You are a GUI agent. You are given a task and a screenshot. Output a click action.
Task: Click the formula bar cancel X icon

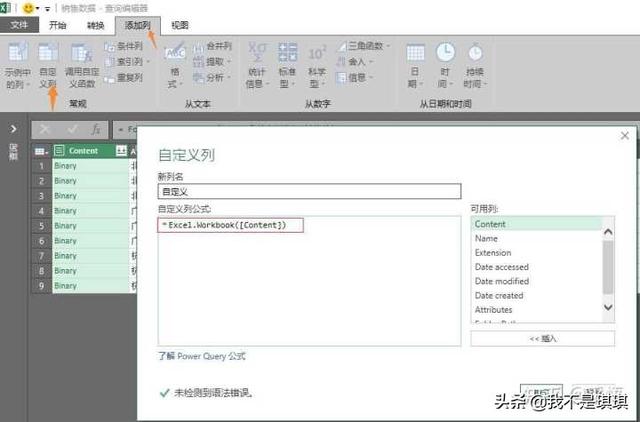tap(44, 130)
